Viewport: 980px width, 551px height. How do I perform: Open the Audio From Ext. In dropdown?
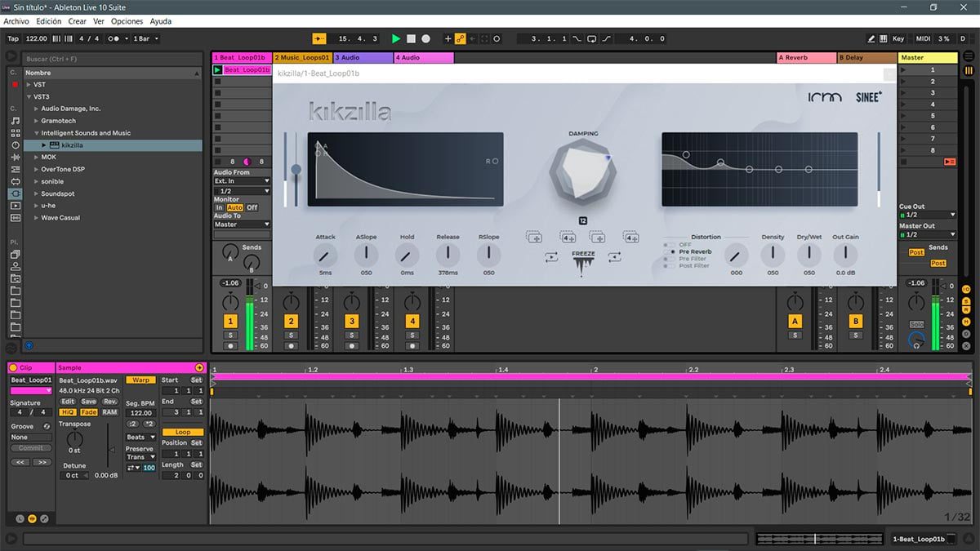pyautogui.click(x=242, y=181)
